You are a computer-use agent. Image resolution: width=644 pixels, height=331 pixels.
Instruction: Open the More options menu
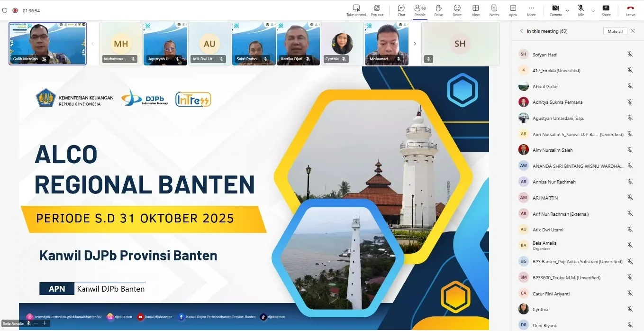click(531, 8)
